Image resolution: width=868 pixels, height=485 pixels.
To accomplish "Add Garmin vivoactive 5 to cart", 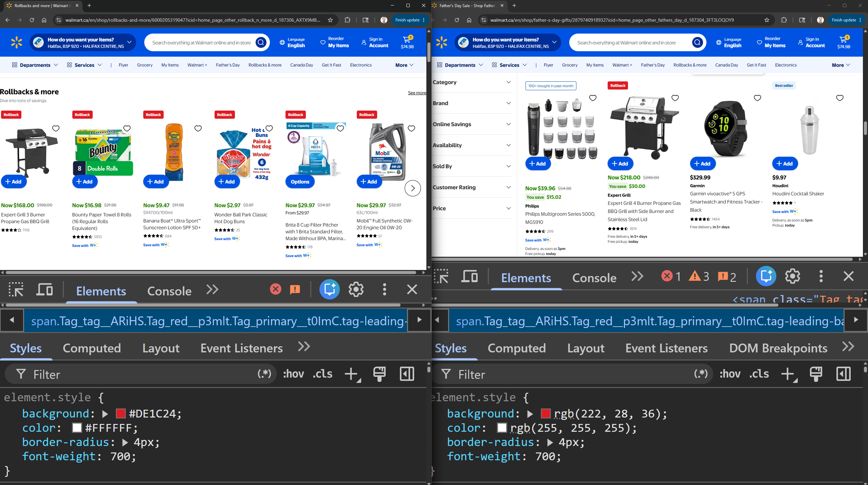I will [703, 163].
